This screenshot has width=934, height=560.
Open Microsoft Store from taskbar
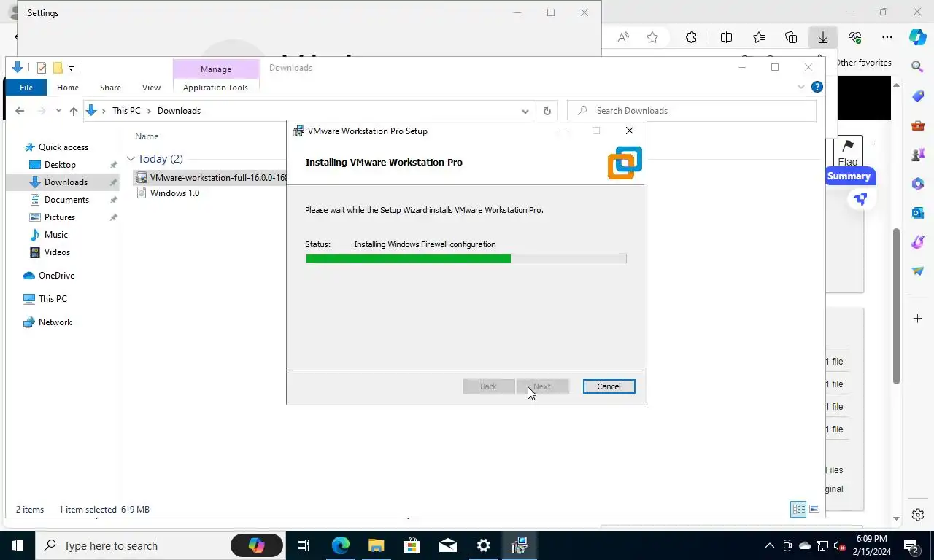412,545
